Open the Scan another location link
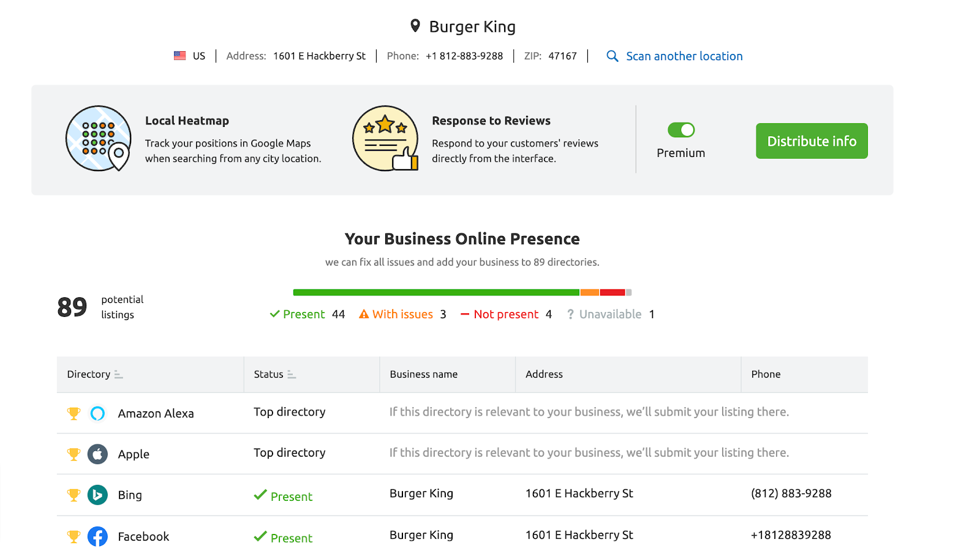This screenshot has height=556, width=980. (684, 56)
